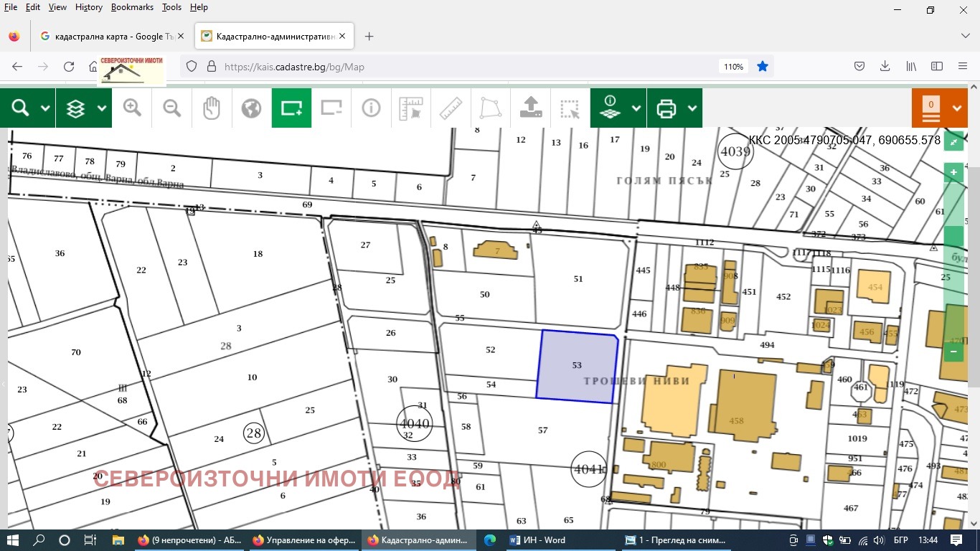Image resolution: width=980 pixels, height=551 pixels.
Task: Toggle the remove-from-selection rectangle tool
Action: [331, 108]
